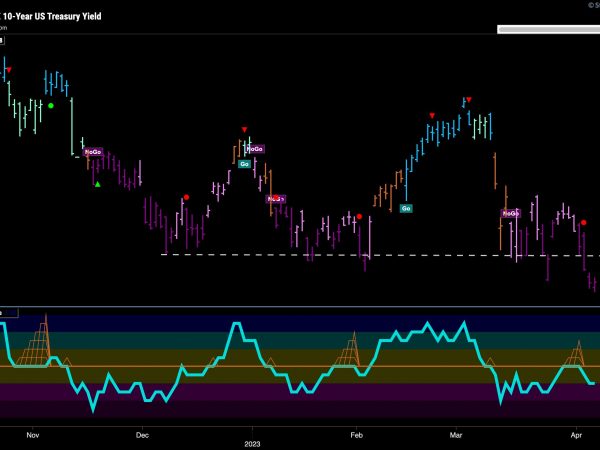Click the 10-Year US Treasury Yield title
Image resolution: width=600 pixels, height=450 pixels.
pyautogui.click(x=52, y=16)
